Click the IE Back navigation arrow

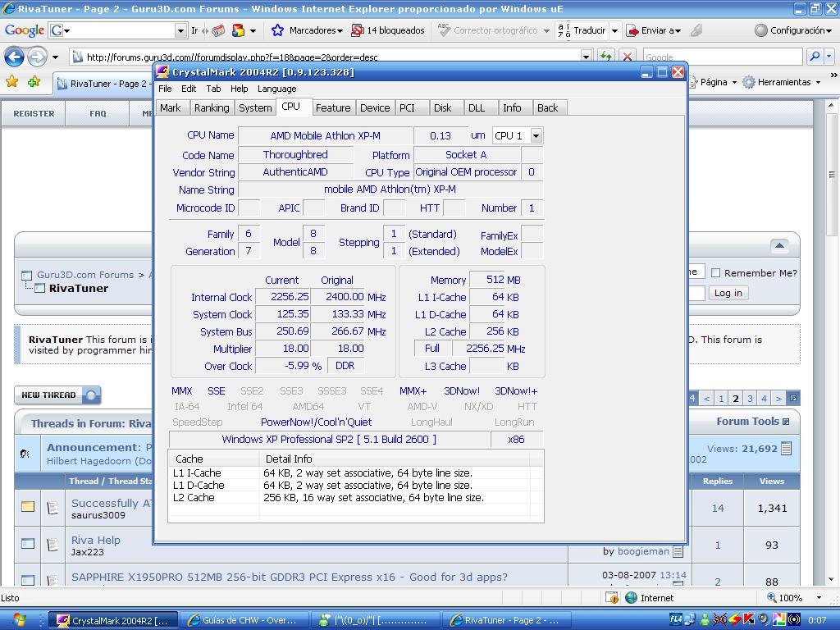pos(14,57)
